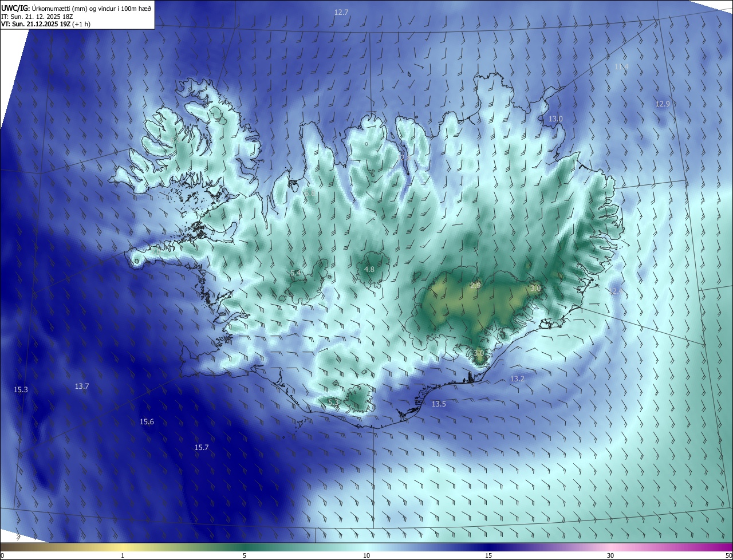
Task: Click the 13.2 value off the southeast coast
Action: pos(517,379)
